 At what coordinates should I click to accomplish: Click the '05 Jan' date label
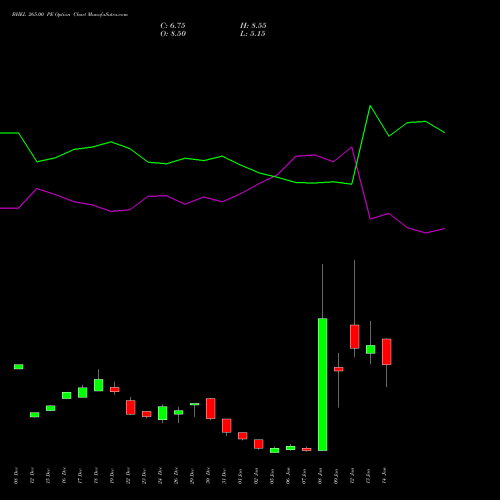coord(272,476)
